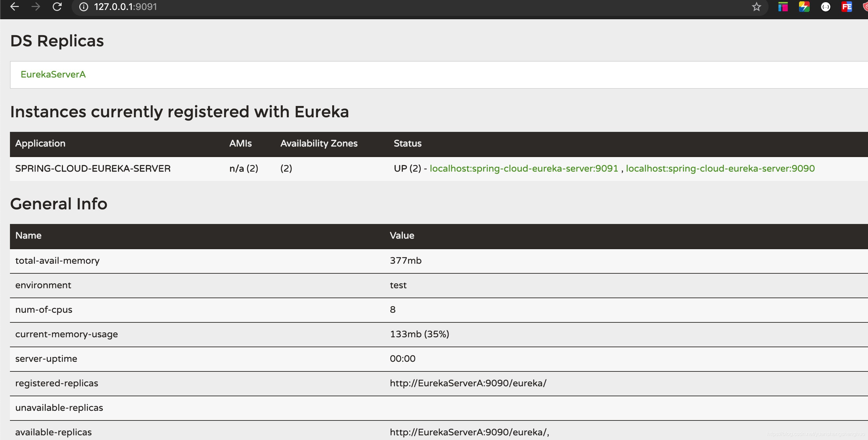Image resolution: width=868 pixels, height=440 pixels.
Task: Click the Name column header
Action: tap(28, 236)
